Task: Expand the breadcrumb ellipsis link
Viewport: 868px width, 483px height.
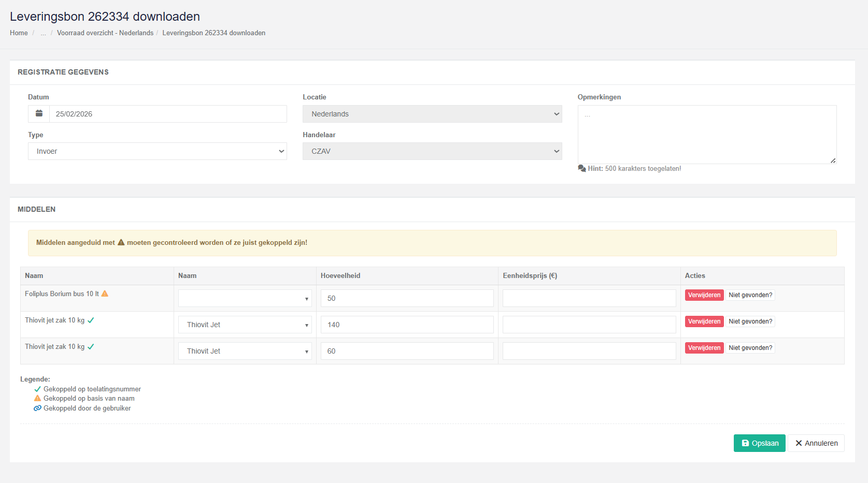Action: click(x=43, y=33)
